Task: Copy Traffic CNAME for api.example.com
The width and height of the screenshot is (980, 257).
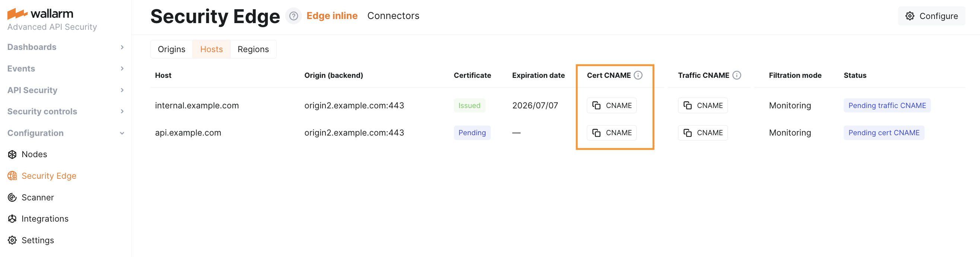Action: tap(702, 133)
